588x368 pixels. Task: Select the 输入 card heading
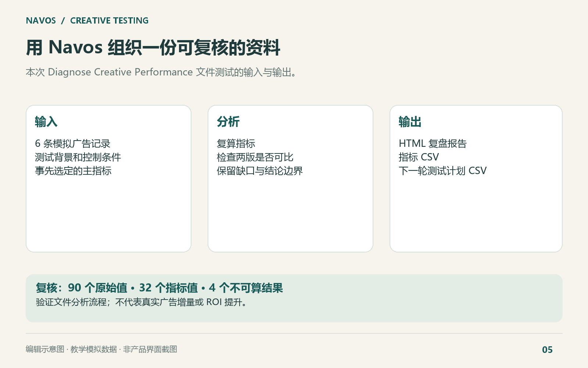coord(46,122)
